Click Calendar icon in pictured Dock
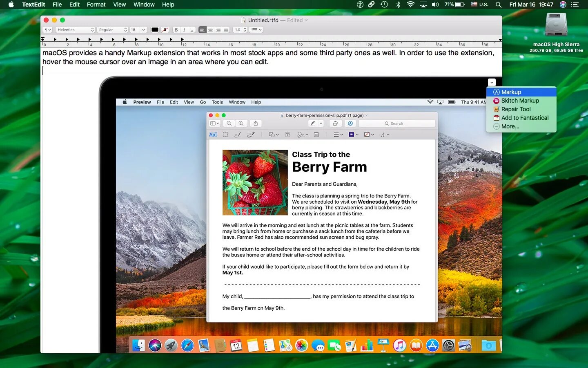 [x=236, y=346]
